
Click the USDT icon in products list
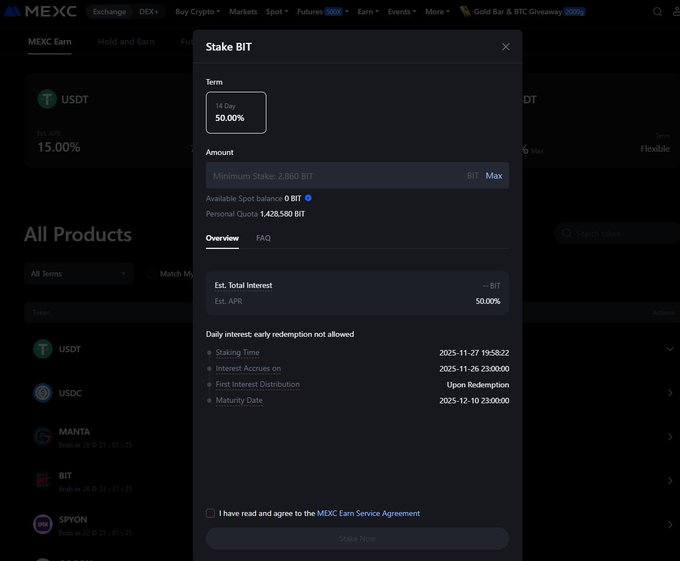[x=42, y=349]
